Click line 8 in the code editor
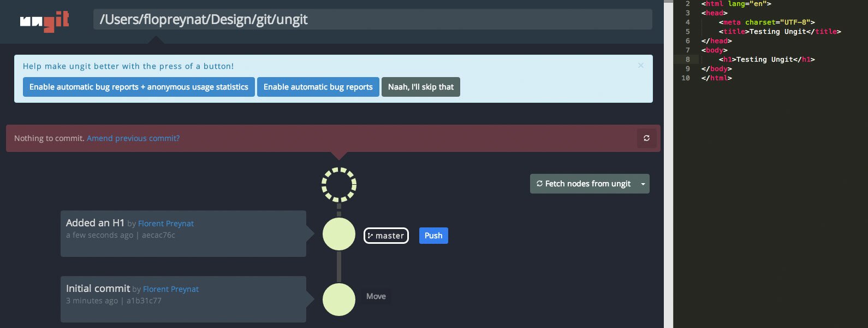868x328 pixels. [770, 60]
